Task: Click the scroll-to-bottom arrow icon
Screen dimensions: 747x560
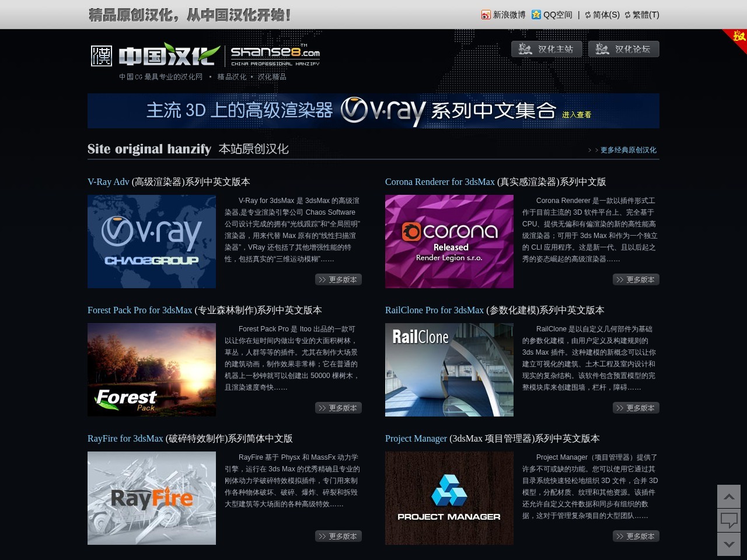Action: pyautogui.click(x=729, y=544)
